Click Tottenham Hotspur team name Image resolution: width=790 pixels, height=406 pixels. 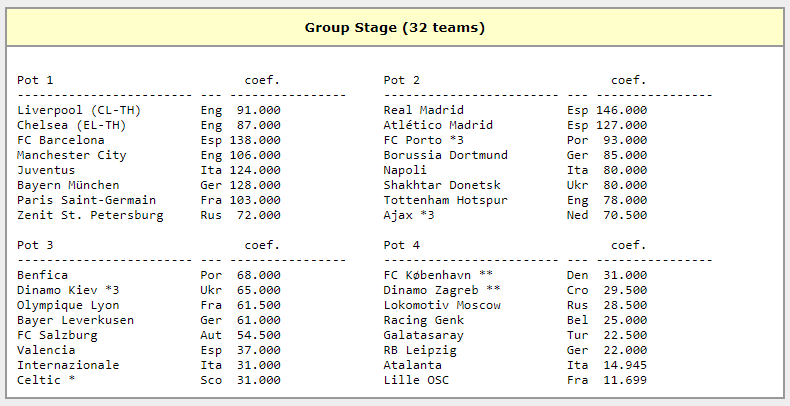click(445, 200)
